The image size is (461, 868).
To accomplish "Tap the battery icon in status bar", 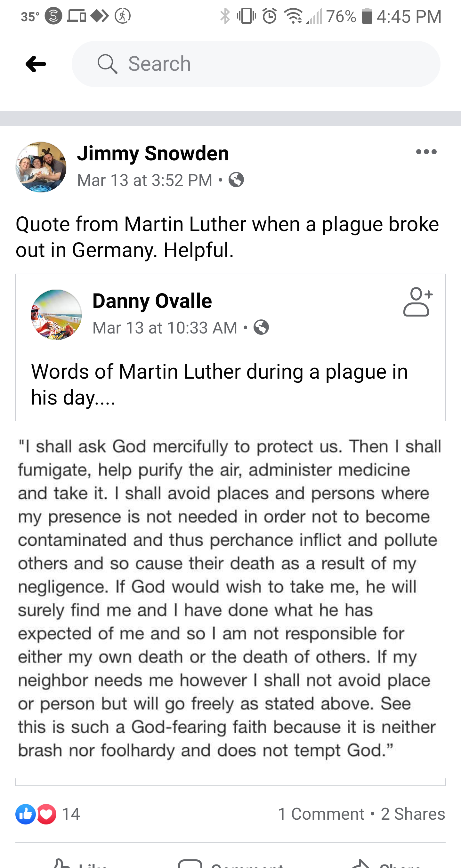I will click(x=367, y=16).
